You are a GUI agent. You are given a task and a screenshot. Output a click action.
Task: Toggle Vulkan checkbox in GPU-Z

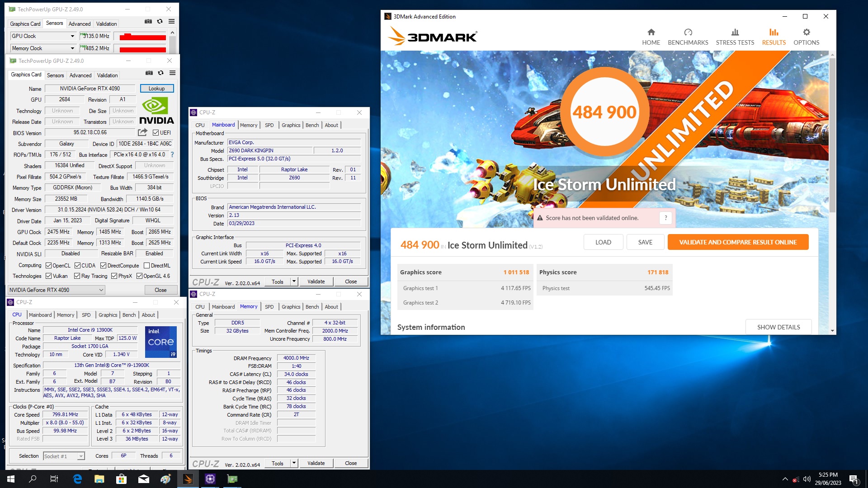(x=48, y=276)
